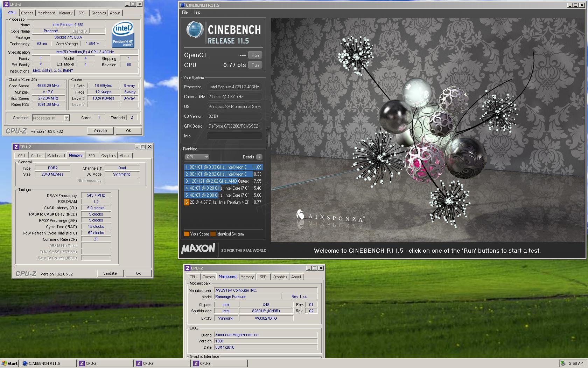Open the Cinebench Help menu
Image resolution: width=588 pixels, height=368 pixels.
pyautogui.click(x=196, y=12)
